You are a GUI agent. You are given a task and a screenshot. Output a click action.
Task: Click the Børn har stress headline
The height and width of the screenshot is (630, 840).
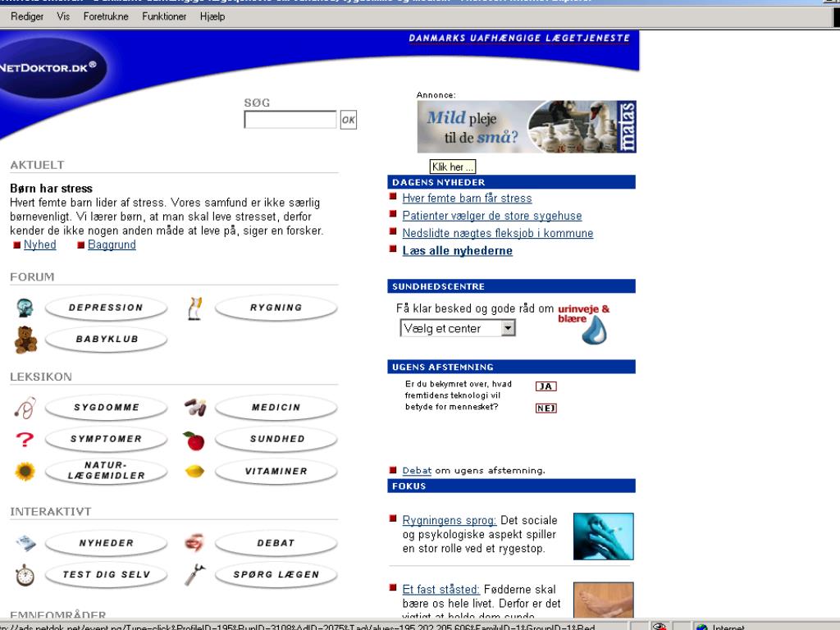coord(51,189)
